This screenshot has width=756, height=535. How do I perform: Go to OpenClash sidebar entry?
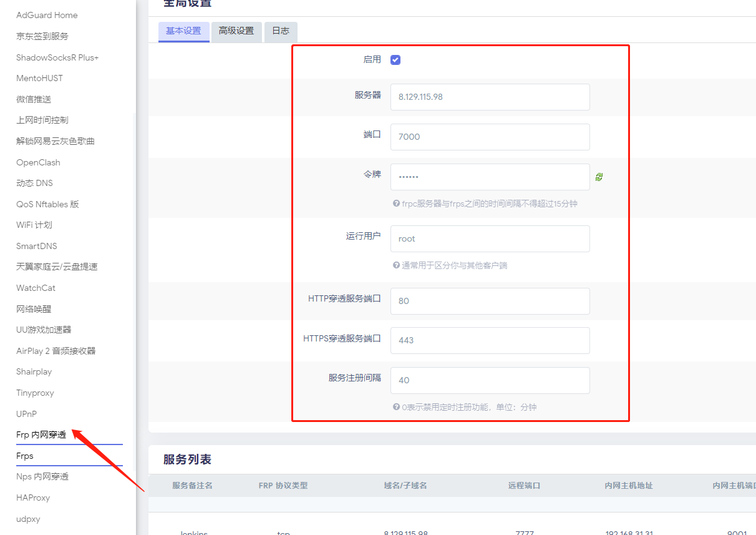pyautogui.click(x=38, y=162)
